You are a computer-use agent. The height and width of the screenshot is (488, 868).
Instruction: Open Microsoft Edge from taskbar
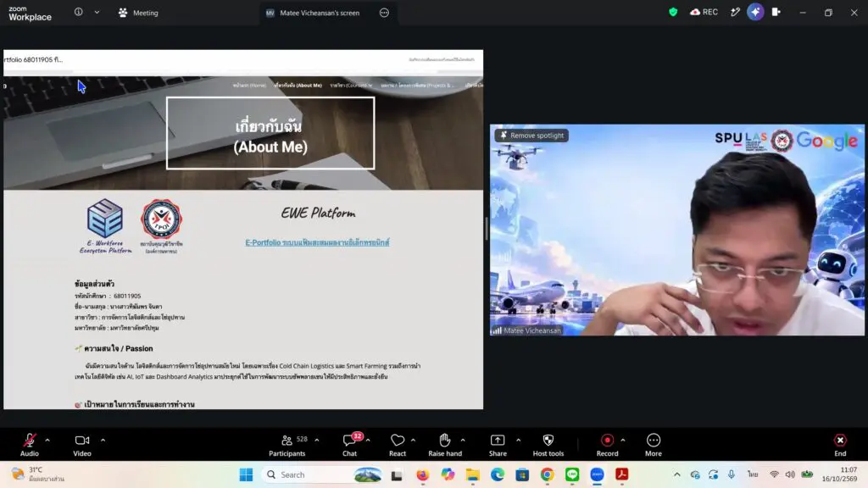pos(497,474)
